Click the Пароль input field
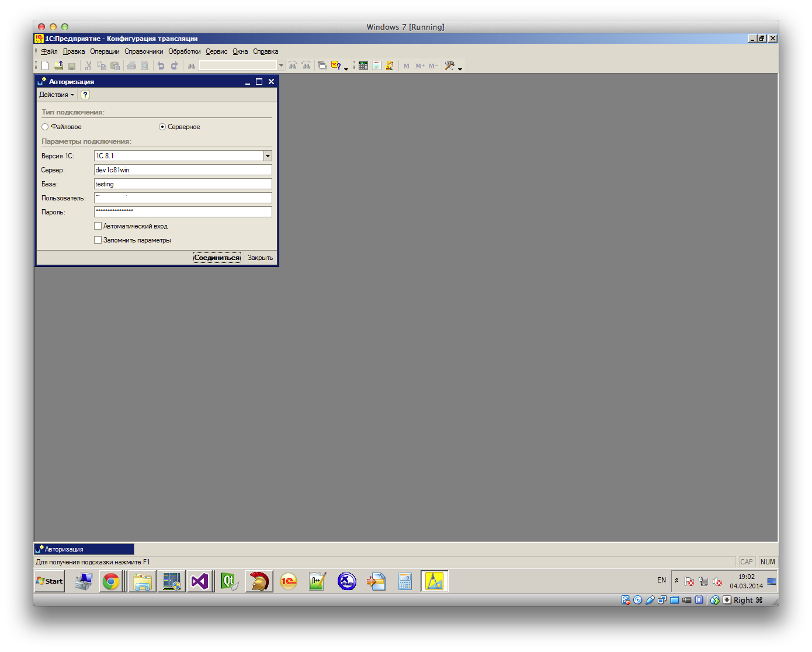This screenshot has height=652, width=812. [183, 212]
